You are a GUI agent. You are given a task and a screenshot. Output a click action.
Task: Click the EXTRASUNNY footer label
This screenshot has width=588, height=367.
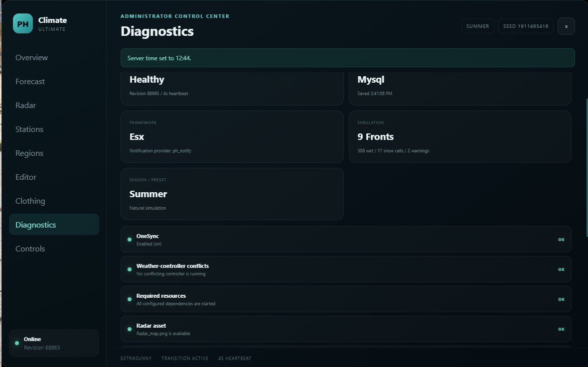pos(136,359)
